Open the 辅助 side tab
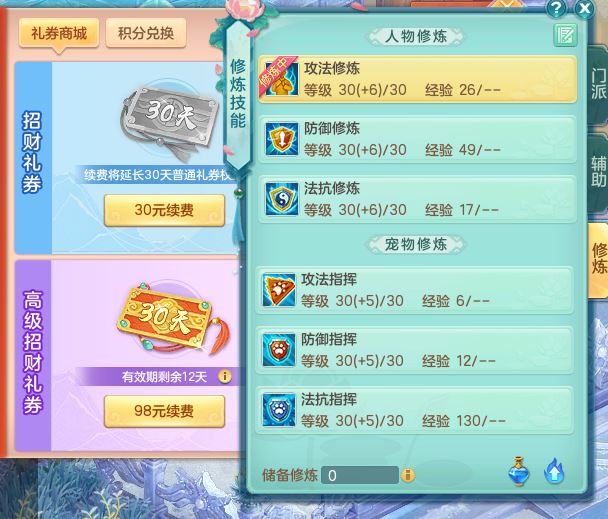Screen dimensions: 608x519 tap(598, 172)
